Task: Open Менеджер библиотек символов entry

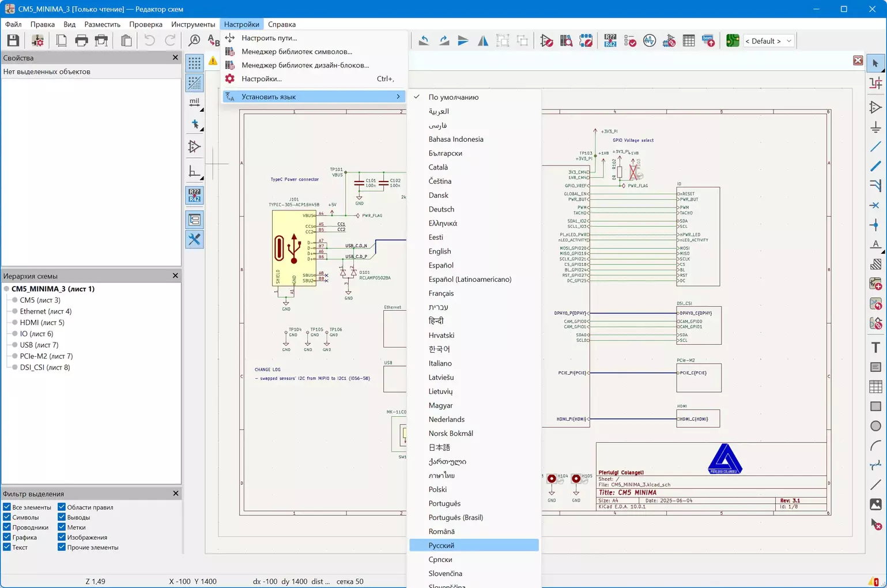Action: [x=296, y=51]
